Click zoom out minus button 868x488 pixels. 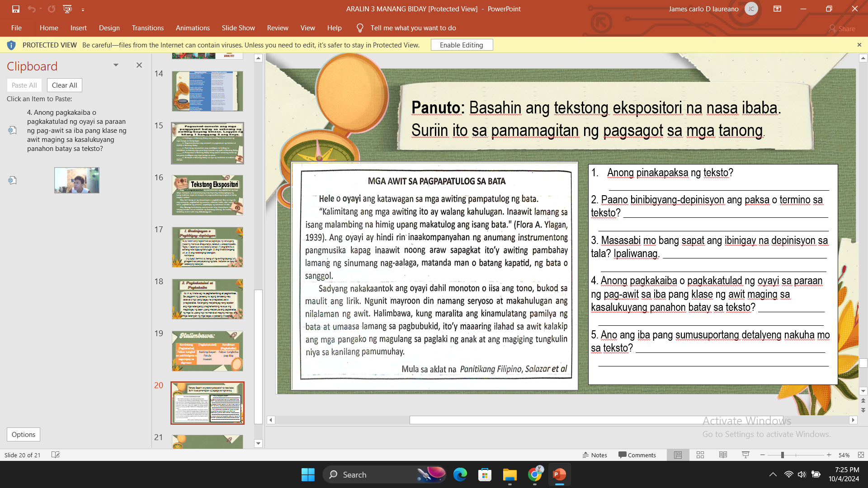click(763, 455)
